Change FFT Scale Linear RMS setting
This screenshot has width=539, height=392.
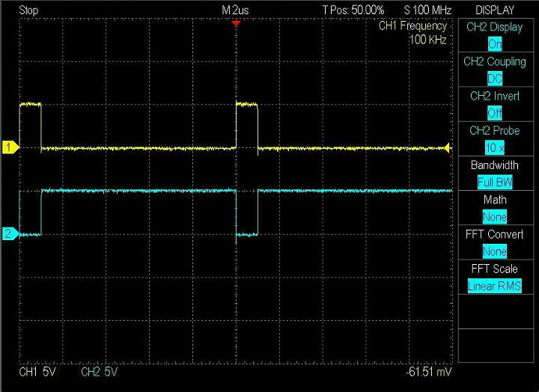[x=495, y=286]
